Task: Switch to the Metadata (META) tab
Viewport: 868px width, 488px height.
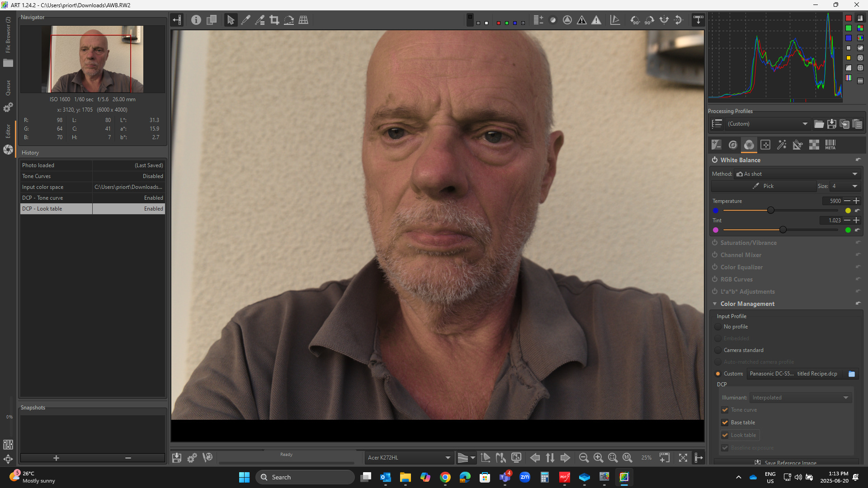Action: [830, 145]
